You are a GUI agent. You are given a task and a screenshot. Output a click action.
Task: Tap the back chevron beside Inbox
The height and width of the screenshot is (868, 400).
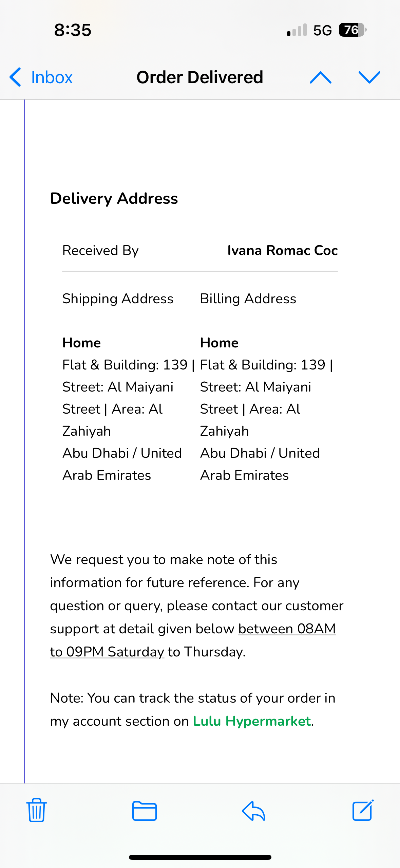coord(15,77)
